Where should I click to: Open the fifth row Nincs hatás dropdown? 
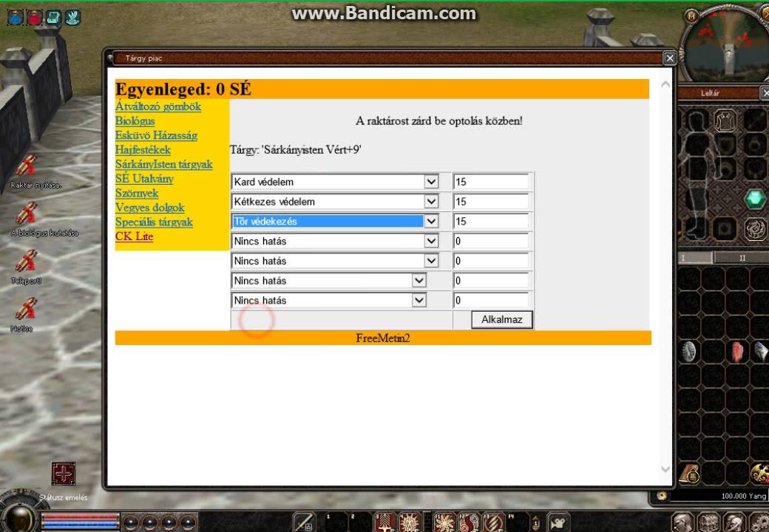tap(335, 261)
